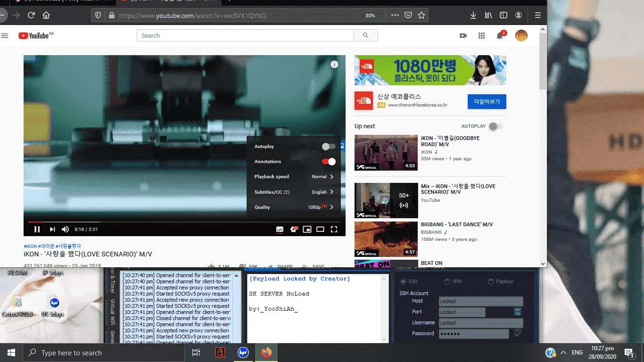Open the Windows Start menu
This screenshot has height=362, width=644.
coord(11,353)
